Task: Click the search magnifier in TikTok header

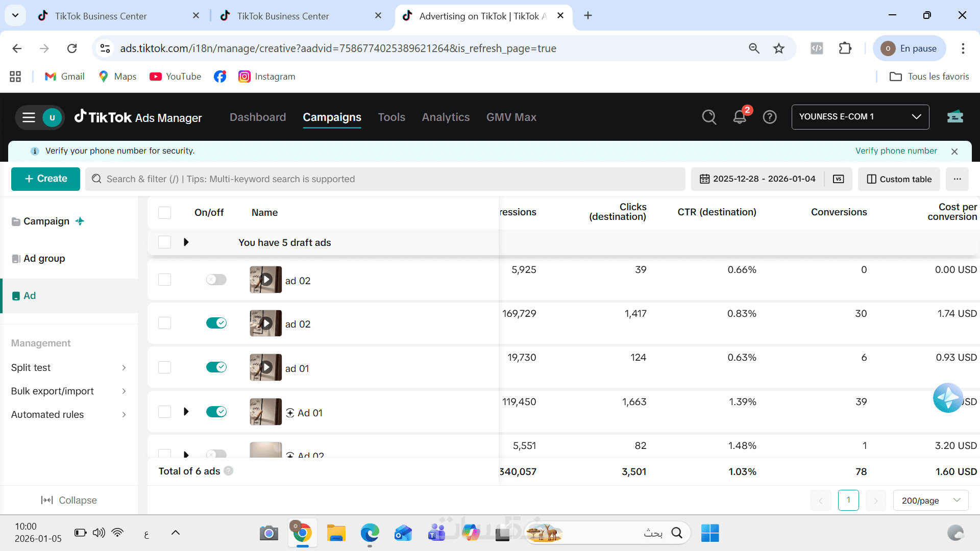Action: click(x=709, y=117)
